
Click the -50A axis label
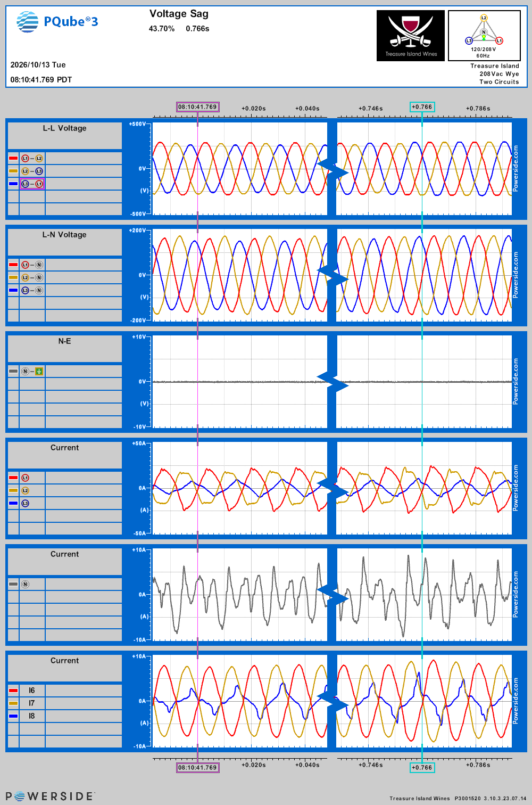[139, 533]
